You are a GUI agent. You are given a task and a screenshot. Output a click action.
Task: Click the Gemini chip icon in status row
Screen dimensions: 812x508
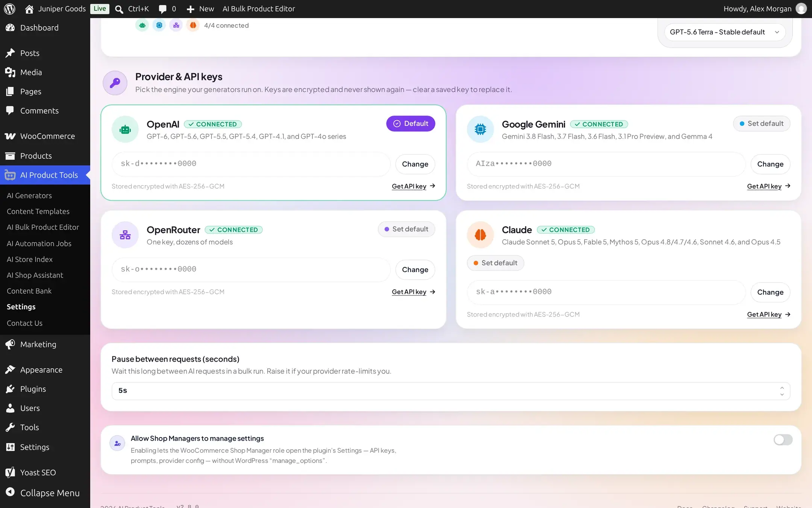click(159, 25)
